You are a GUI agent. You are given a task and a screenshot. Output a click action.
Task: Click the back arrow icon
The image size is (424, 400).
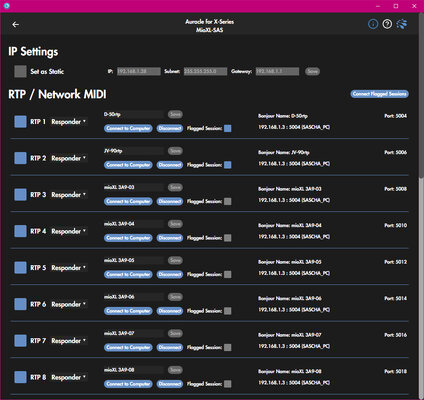click(x=15, y=25)
